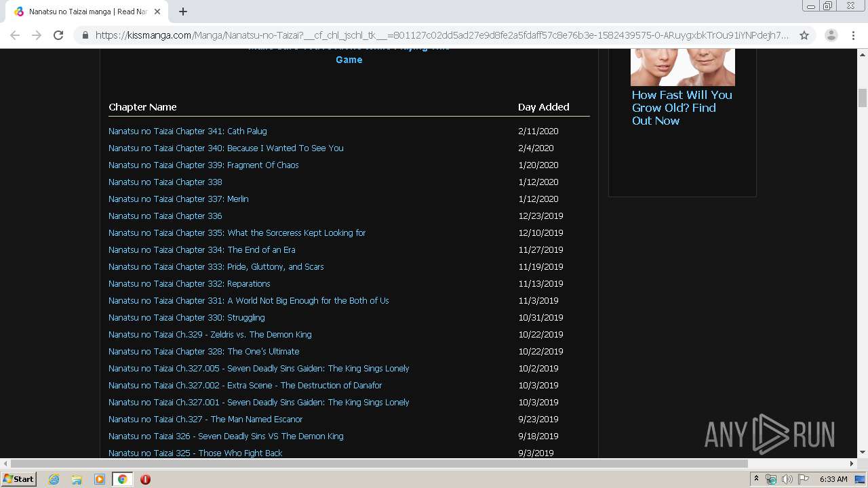Viewport: 868px width, 488px height.
Task: Click the vertical scrollbar thumb
Action: [x=863, y=98]
